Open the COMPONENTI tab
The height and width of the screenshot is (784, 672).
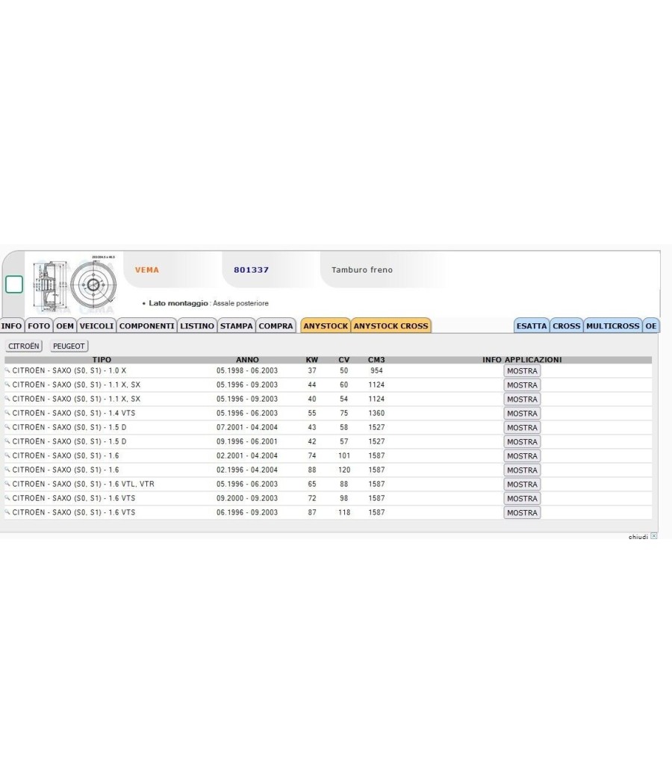click(146, 326)
